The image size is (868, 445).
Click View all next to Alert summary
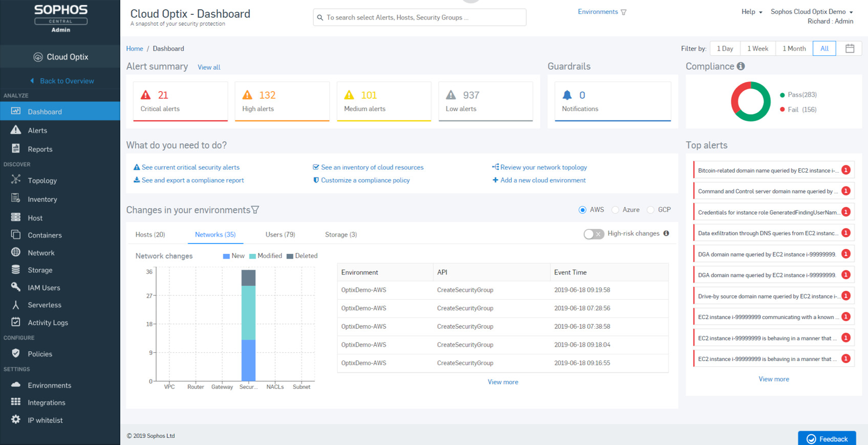(209, 67)
